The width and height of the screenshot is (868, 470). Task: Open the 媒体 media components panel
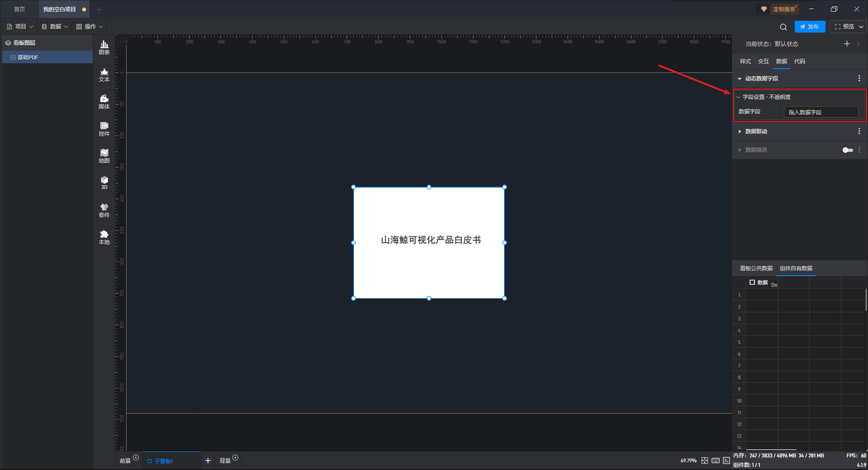pyautogui.click(x=104, y=102)
